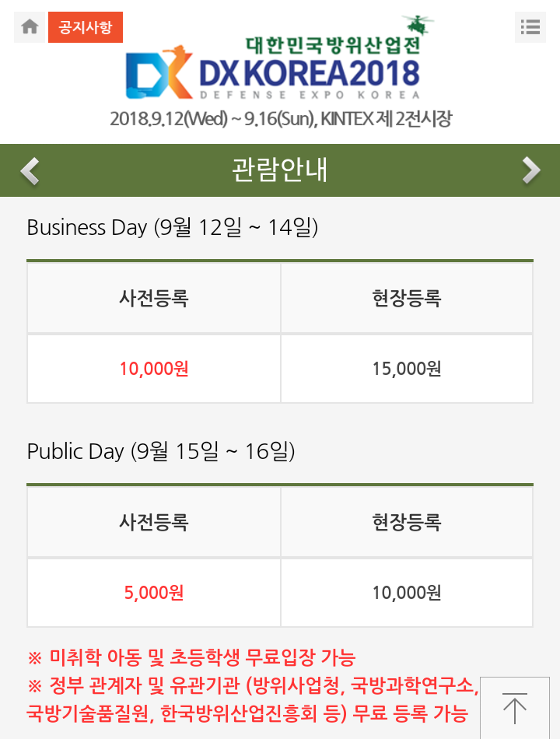This screenshot has width=560, height=739.
Task: Go to previous page with left arrow
Action: pyautogui.click(x=30, y=170)
